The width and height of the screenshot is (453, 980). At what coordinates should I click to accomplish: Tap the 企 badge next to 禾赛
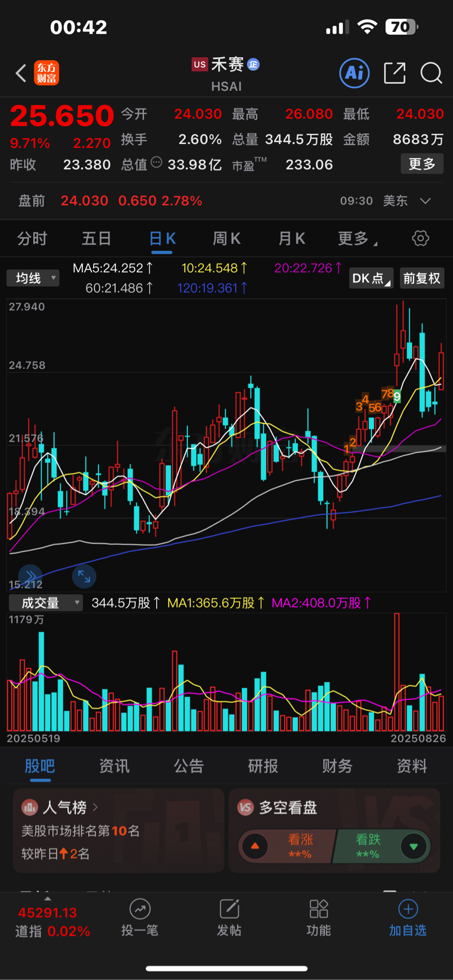click(x=254, y=64)
